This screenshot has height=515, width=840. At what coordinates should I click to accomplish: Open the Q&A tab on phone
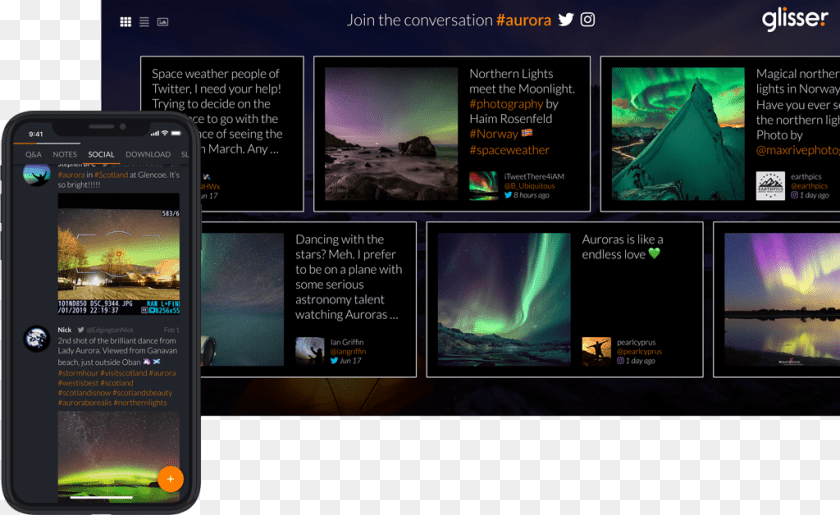[x=33, y=154]
